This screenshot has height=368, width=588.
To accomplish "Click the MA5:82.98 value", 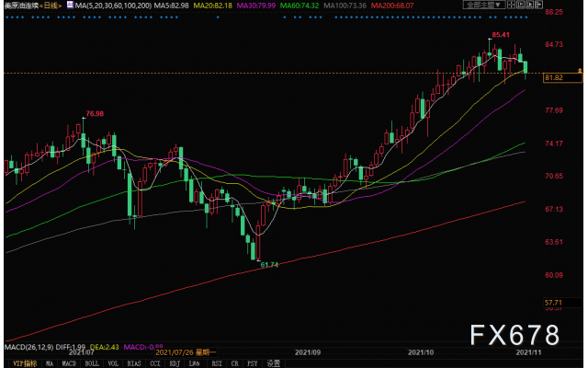I will click(172, 6).
